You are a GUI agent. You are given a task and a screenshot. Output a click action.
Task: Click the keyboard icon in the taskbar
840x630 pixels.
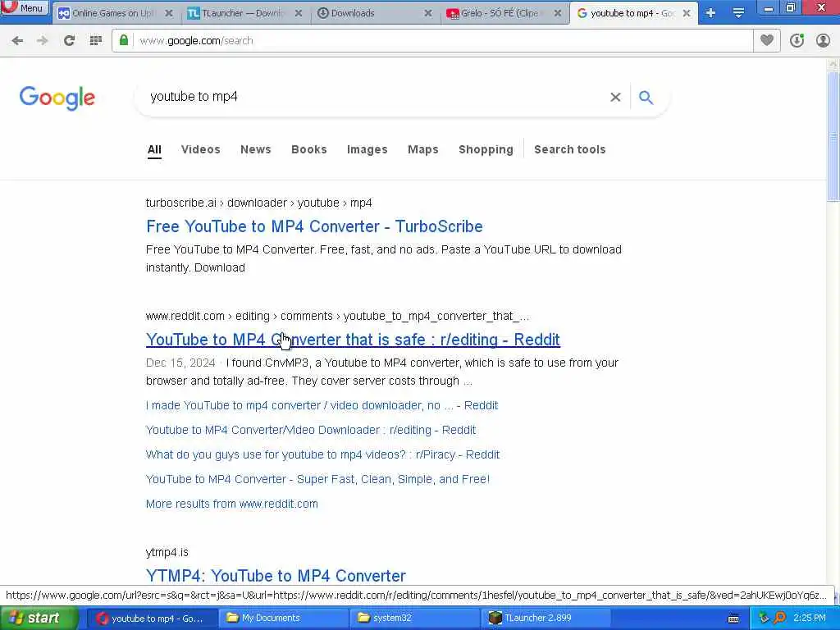pos(733,619)
